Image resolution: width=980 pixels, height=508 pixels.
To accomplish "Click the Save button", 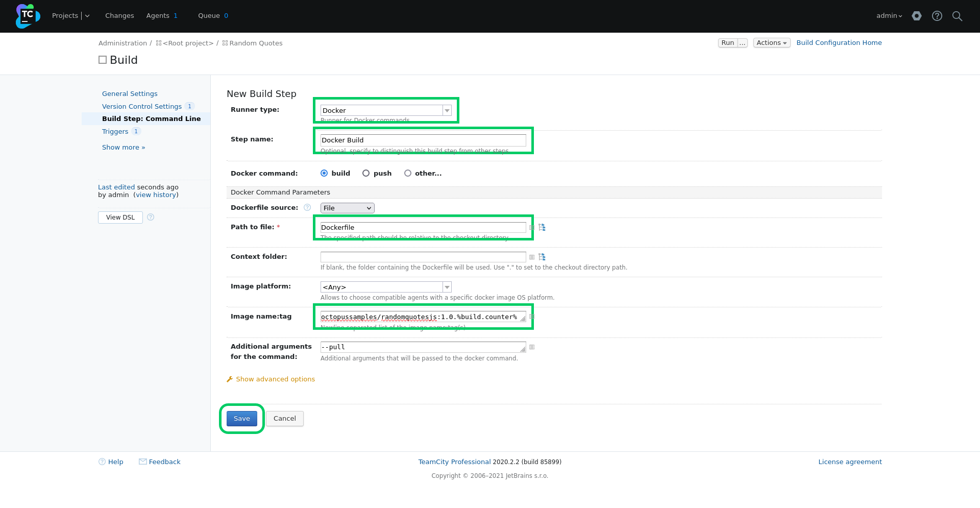I will pyautogui.click(x=242, y=419).
